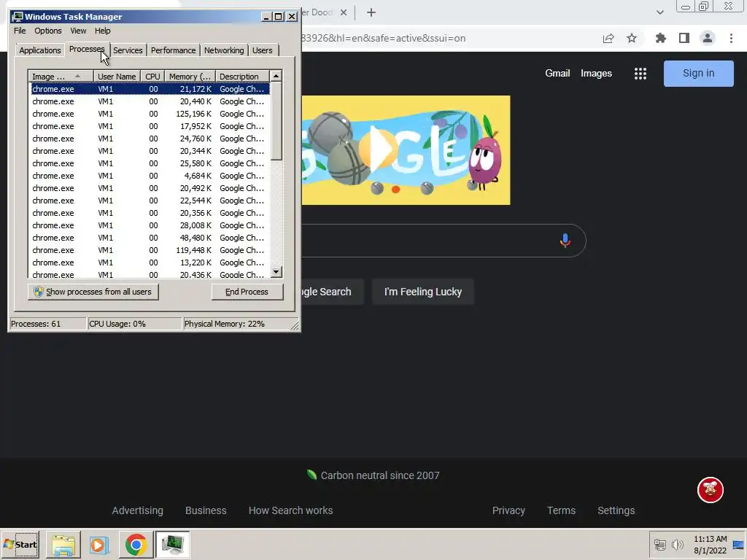Image resolution: width=747 pixels, height=560 pixels.
Task: Open Images link on Google page
Action: tap(596, 74)
